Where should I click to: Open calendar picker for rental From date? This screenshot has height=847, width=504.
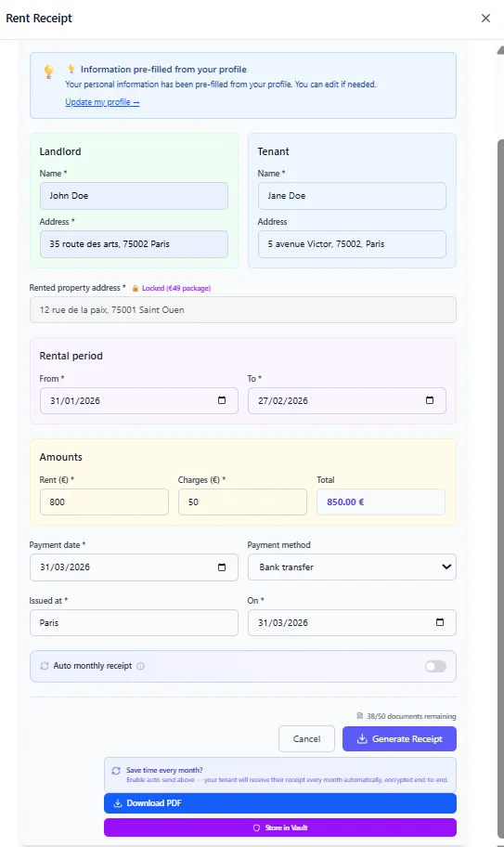click(222, 400)
